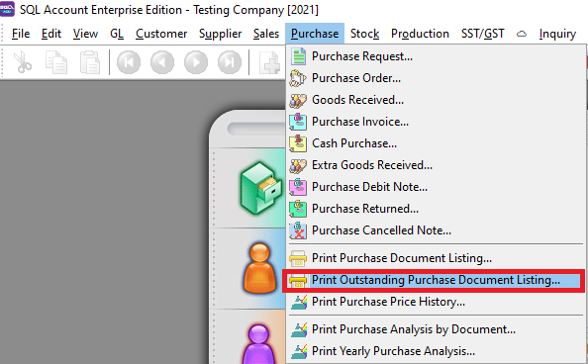Viewport: 588px width, 364px height.
Task: Click the Goods Received icon
Action: [x=298, y=100]
